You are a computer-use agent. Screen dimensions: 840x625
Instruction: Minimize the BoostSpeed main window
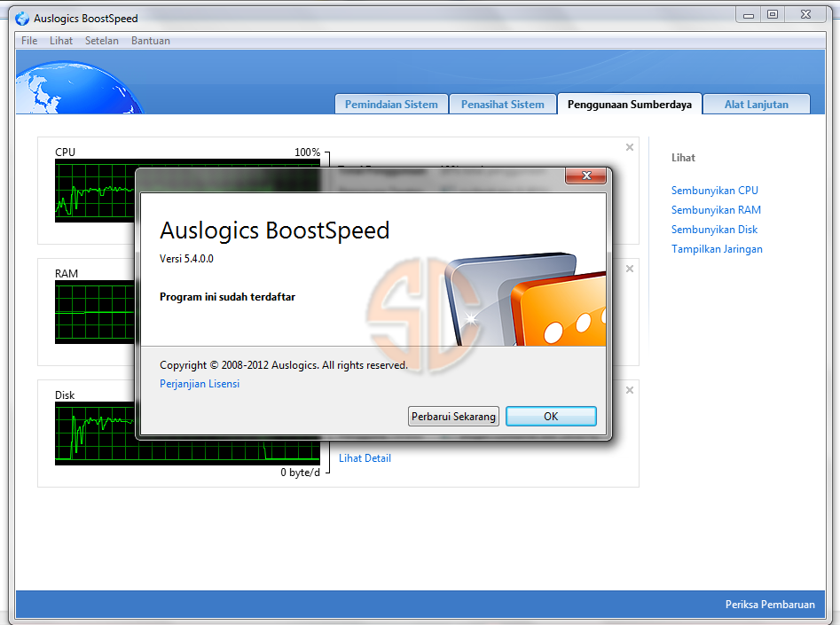pos(749,15)
